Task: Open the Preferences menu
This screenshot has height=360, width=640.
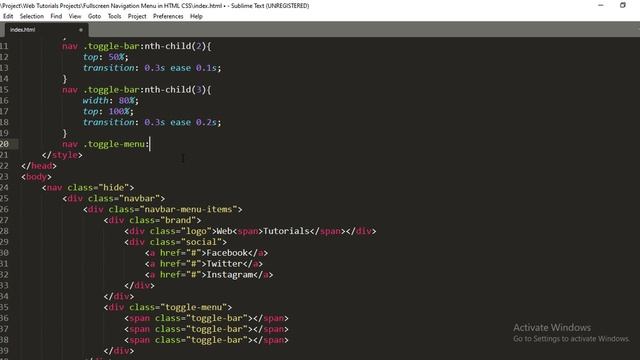Action: pos(168,16)
